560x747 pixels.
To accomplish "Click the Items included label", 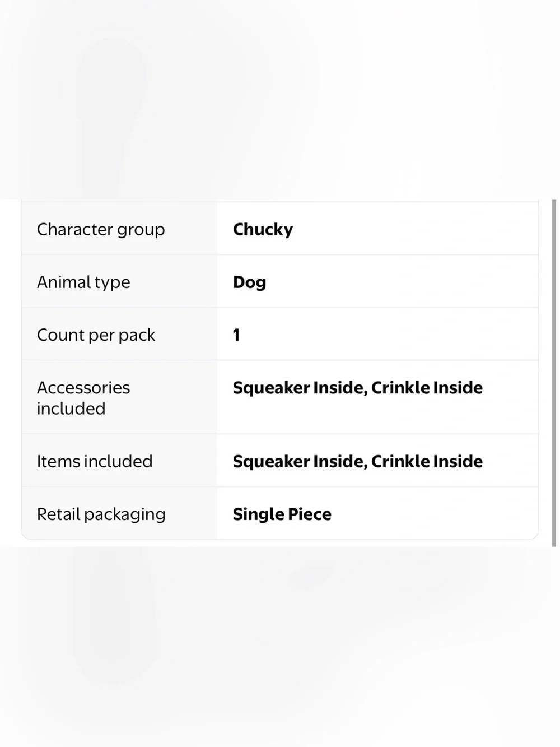I will click(x=95, y=461).
